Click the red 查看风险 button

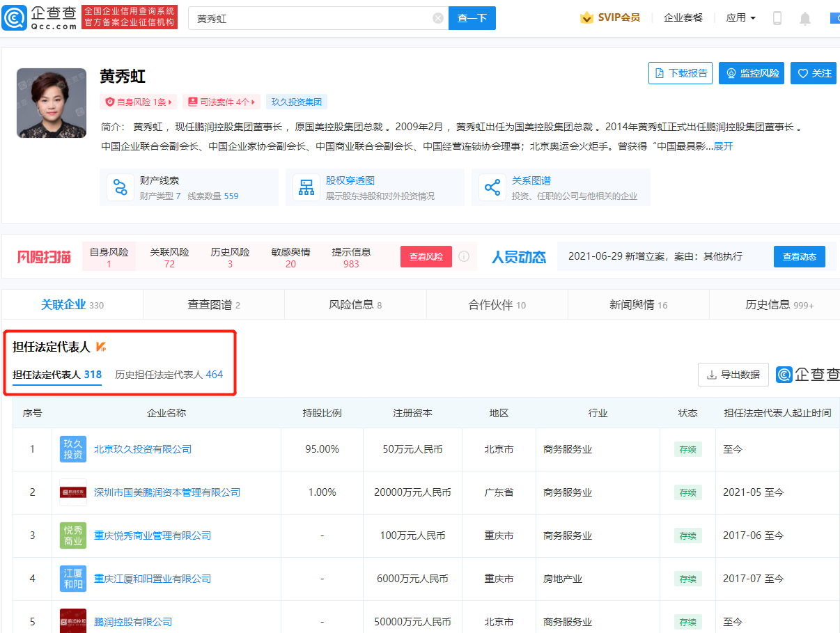click(x=426, y=256)
